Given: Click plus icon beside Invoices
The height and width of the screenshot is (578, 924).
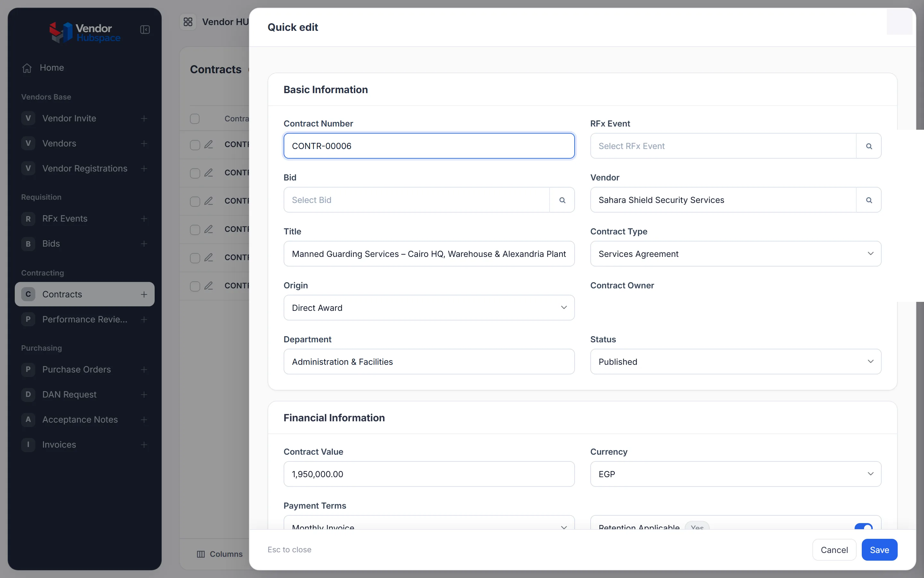Looking at the screenshot, I should coord(144,445).
